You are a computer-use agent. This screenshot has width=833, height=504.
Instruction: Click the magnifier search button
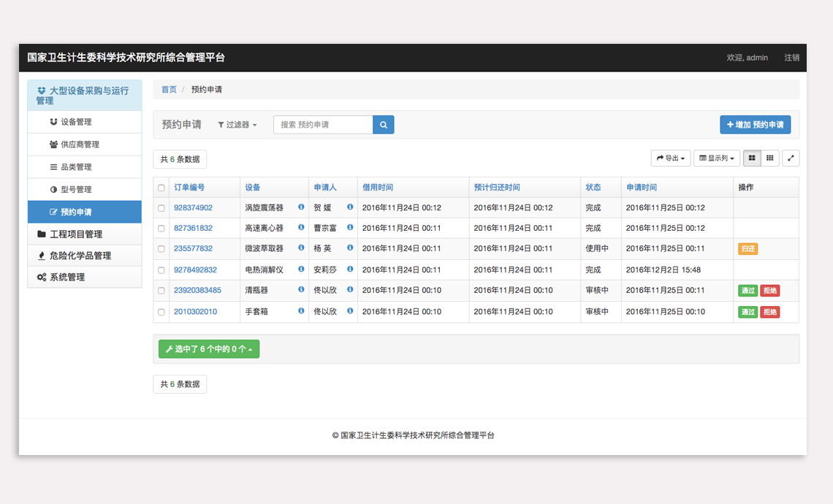(x=384, y=125)
